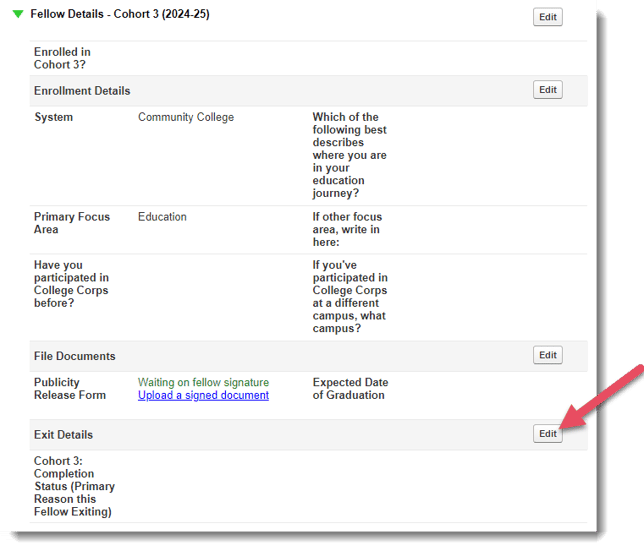
Task: Open Edit for File Documents
Action: click(x=547, y=355)
